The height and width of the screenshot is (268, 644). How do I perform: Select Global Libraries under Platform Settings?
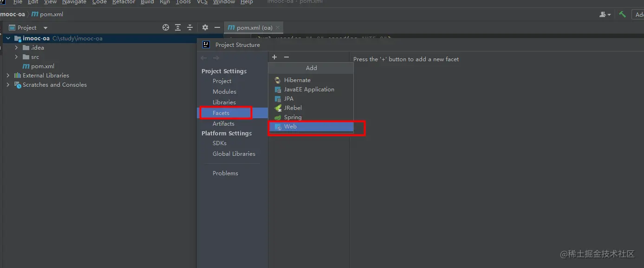point(234,154)
